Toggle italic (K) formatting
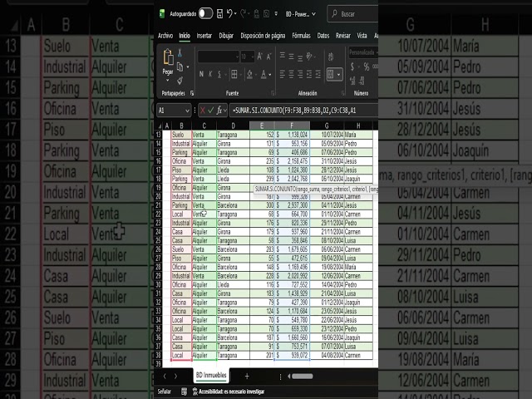Viewport: 532px width, 399px height. pyautogui.click(x=210, y=74)
